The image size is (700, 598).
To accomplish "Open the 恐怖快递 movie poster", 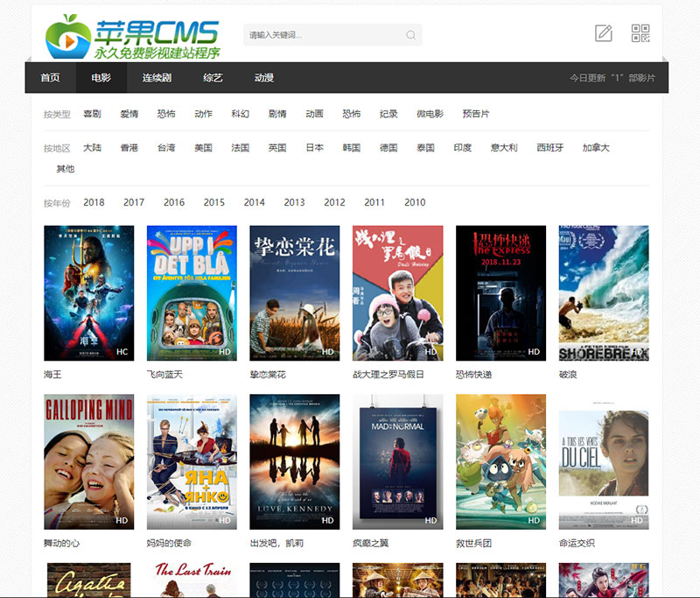I will (500, 293).
